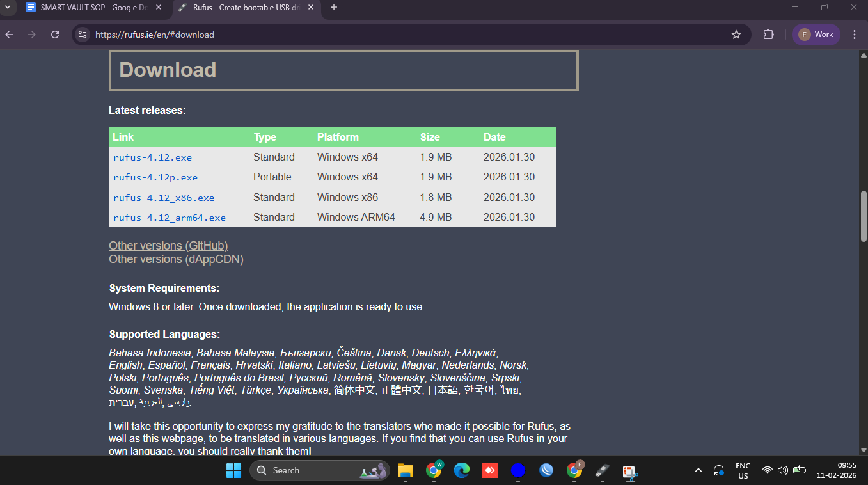The width and height of the screenshot is (868, 485).
Task: Download rufus-4.12.exe
Action: point(152,157)
